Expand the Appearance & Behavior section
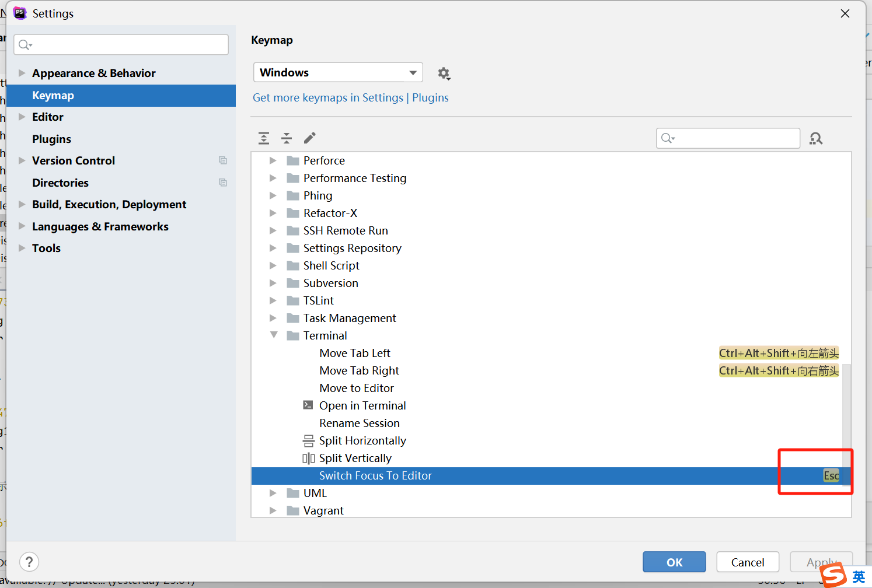This screenshot has height=588, width=872. coord(22,73)
